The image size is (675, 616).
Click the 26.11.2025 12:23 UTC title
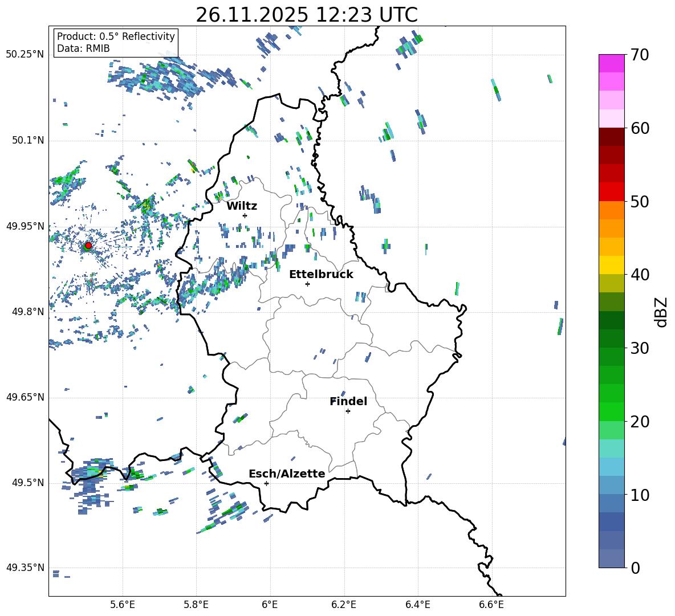point(307,15)
